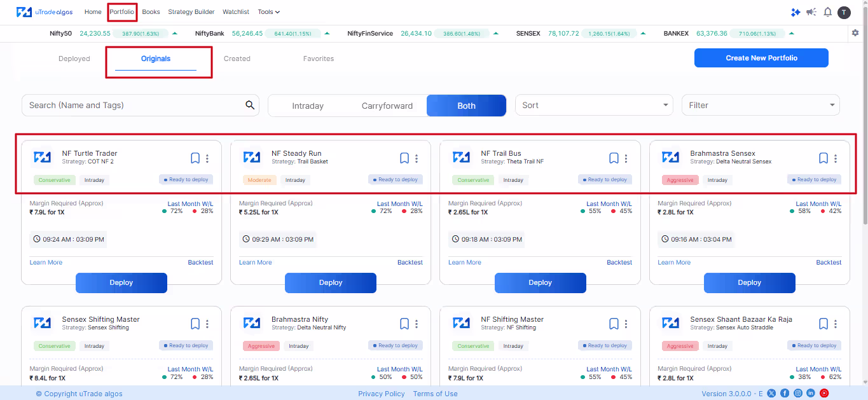
Task: Open the Watchlist menu item
Action: [x=236, y=12]
